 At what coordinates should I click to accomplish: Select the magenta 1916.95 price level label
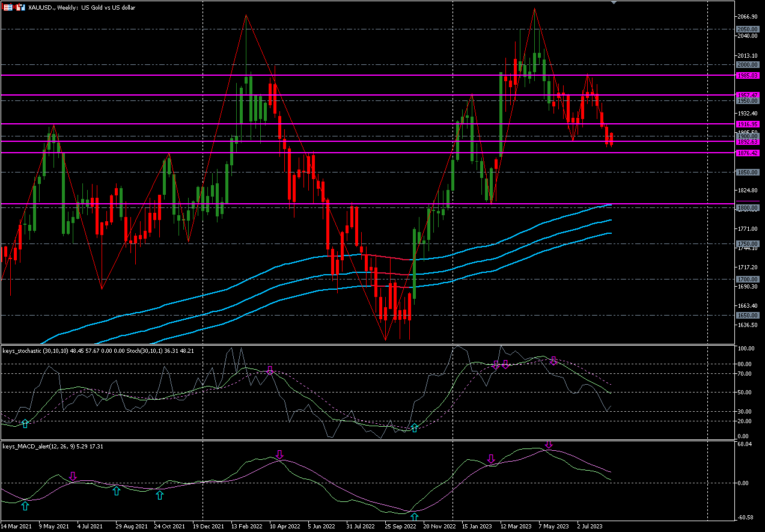tap(748, 124)
